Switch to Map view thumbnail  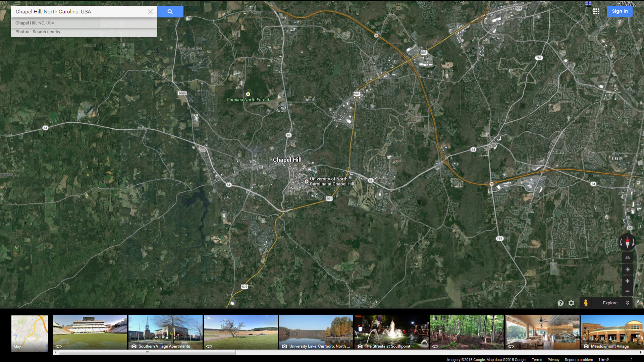coord(30,333)
